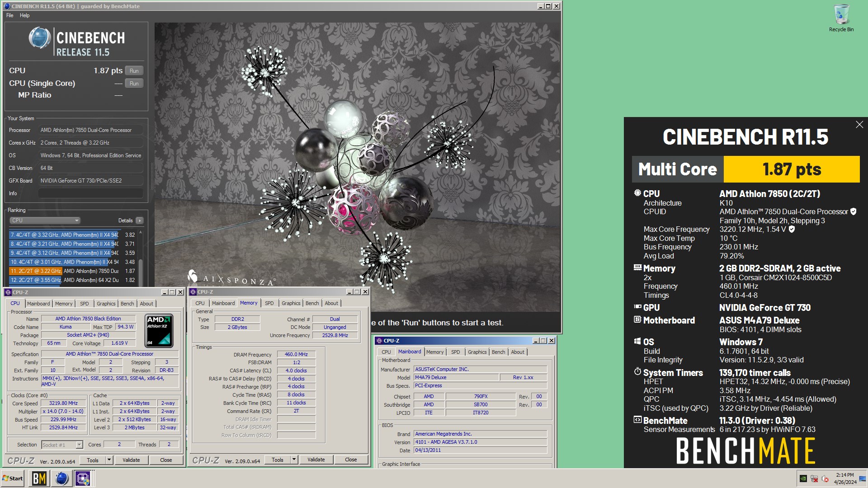Click the Windows OS icon in BenchMate panel
Image resolution: width=868 pixels, height=488 pixels.
tap(637, 341)
